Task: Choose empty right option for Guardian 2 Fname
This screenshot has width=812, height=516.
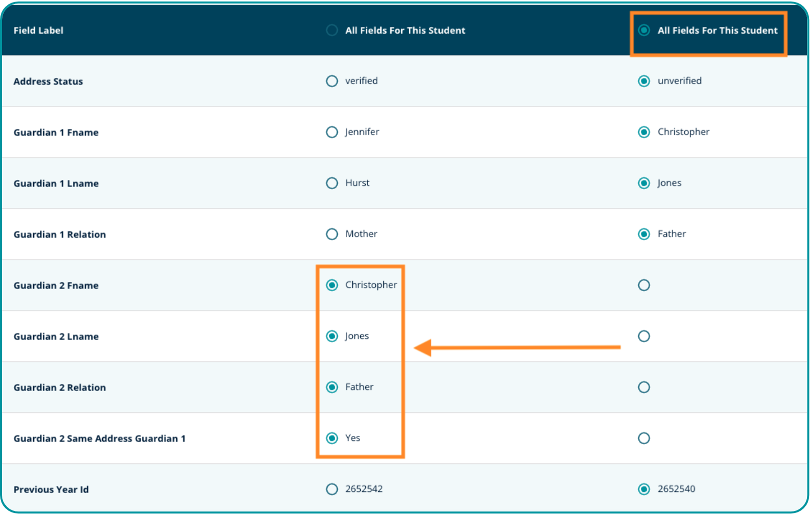Action: [x=644, y=285]
